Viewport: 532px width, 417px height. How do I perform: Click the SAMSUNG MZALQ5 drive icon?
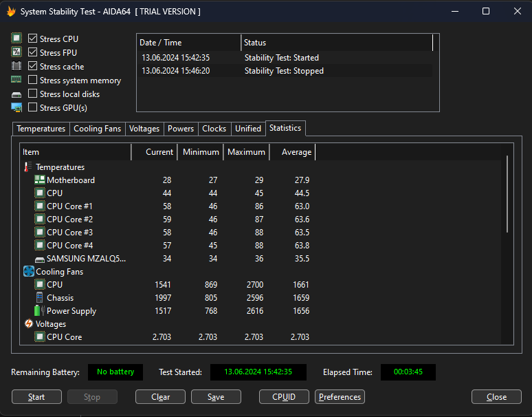[40, 259]
